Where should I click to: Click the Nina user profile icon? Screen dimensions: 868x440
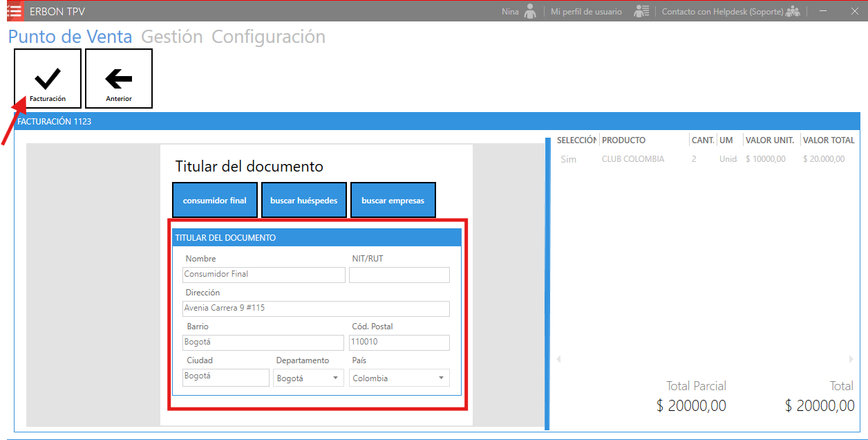(530, 11)
